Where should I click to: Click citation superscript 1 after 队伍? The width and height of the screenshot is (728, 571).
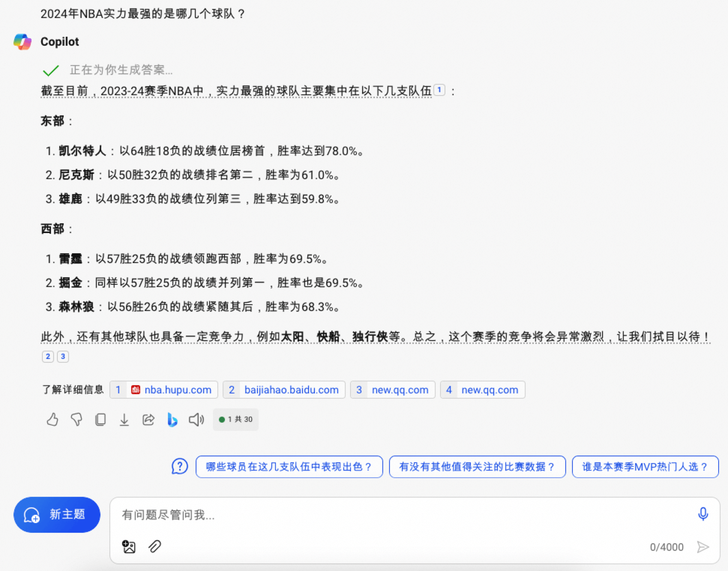439,90
